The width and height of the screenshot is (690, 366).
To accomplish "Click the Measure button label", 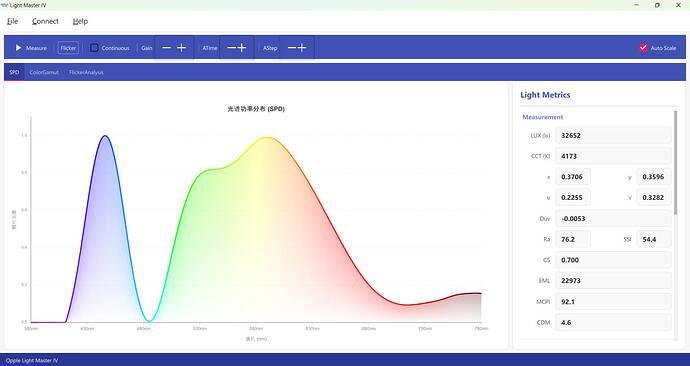I will (x=36, y=48).
